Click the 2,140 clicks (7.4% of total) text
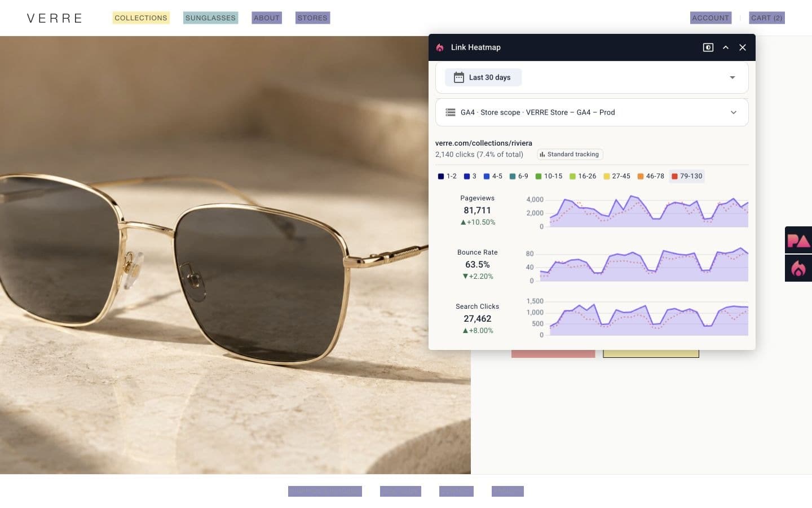 479,154
